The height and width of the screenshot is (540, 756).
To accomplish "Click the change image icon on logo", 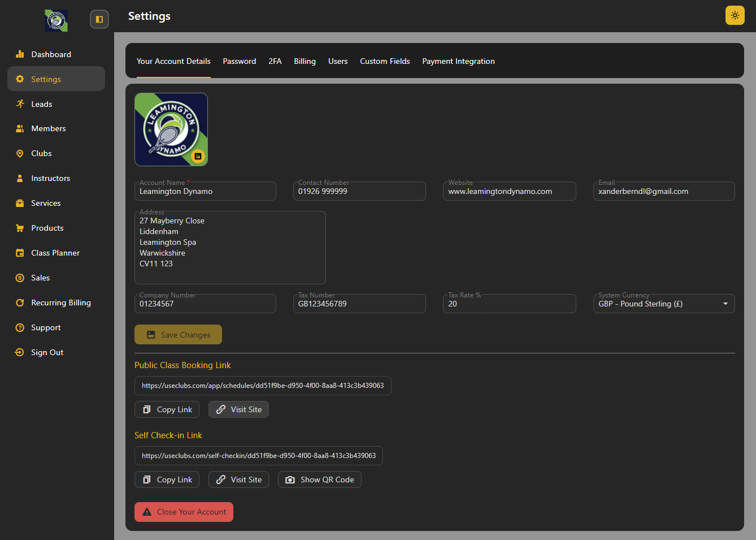I will pos(198,156).
